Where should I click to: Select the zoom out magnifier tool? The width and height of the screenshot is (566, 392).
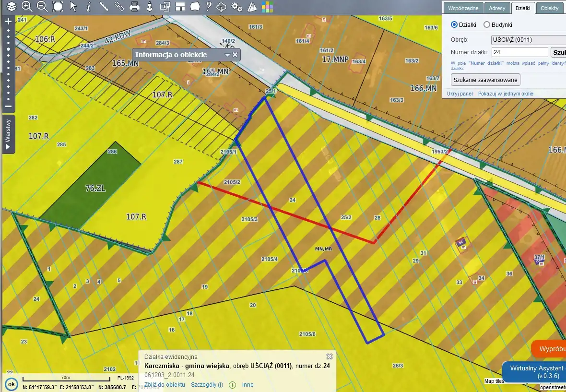(42, 7)
